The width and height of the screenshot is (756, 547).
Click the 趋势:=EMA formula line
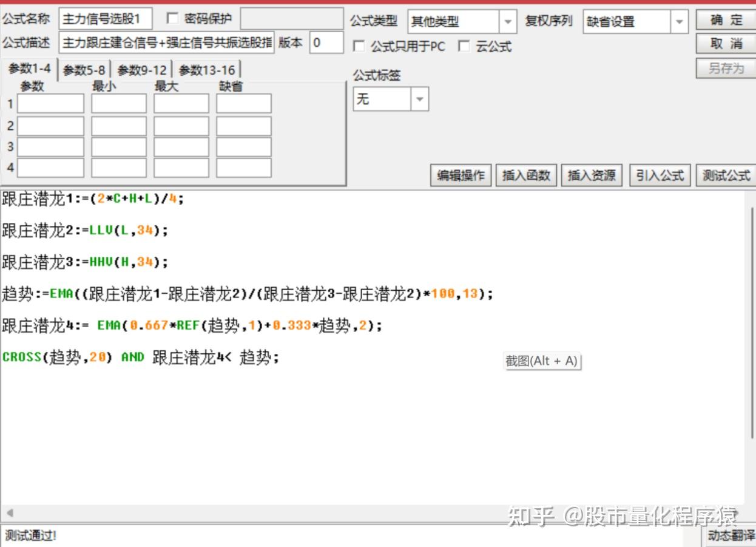248,294
